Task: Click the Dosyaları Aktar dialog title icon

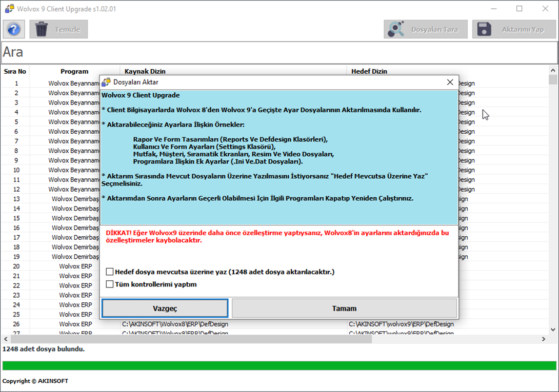Action: click(x=106, y=82)
